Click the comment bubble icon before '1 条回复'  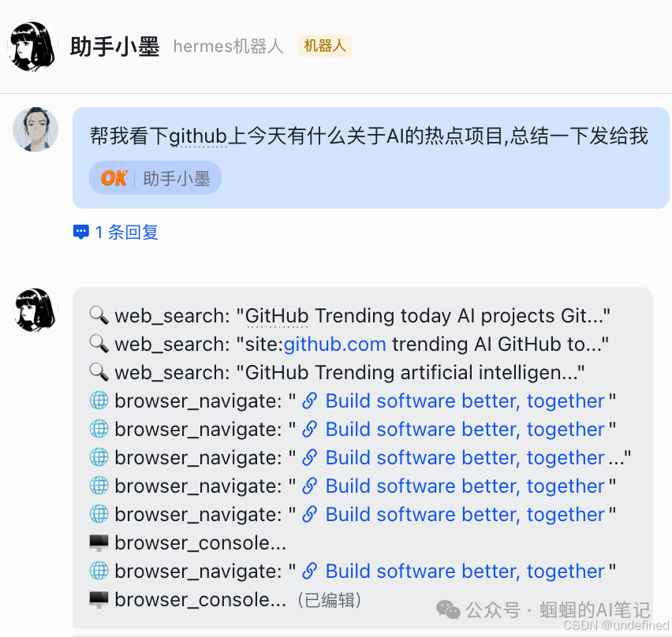click(80, 231)
